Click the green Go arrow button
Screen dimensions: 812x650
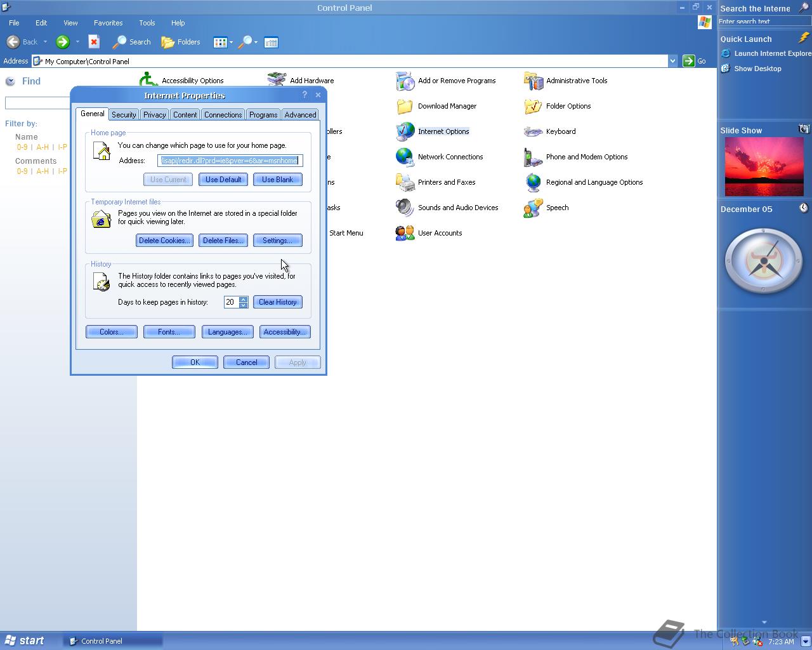click(689, 61)
